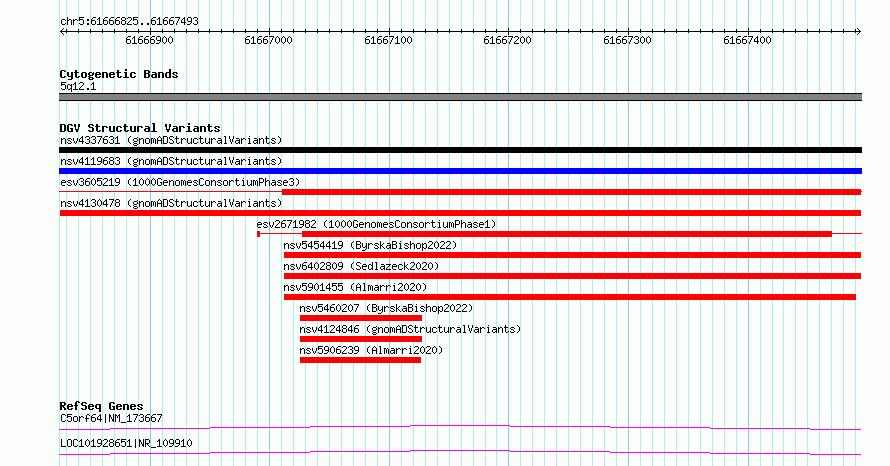Click the black nsv4337631 variant bar

click(x=460, y=150)
